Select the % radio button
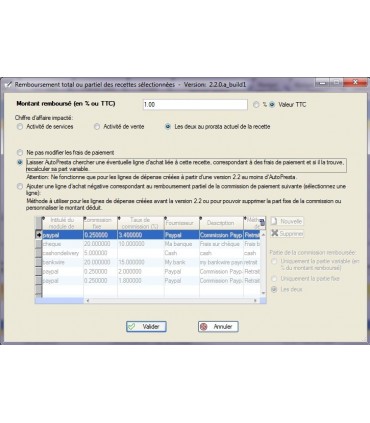Viewport: 370px width, 423px height. tap(256, 105)
